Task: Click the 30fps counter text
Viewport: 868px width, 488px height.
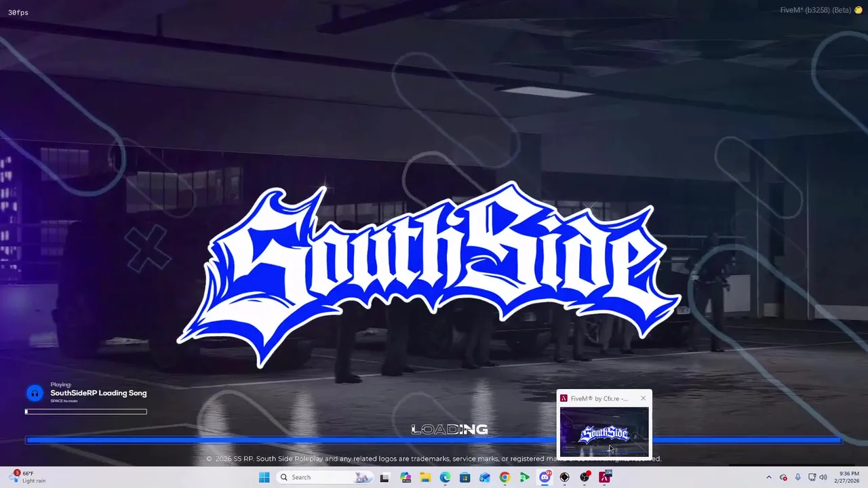Action: pyautogui.click(x=18, y=13)
